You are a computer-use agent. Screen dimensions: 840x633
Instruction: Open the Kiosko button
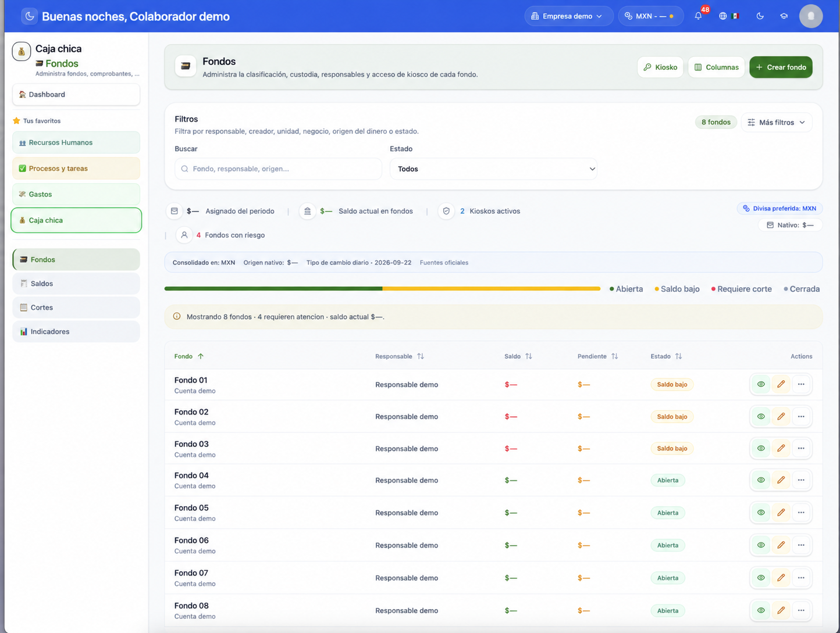[x=660, y=67]
